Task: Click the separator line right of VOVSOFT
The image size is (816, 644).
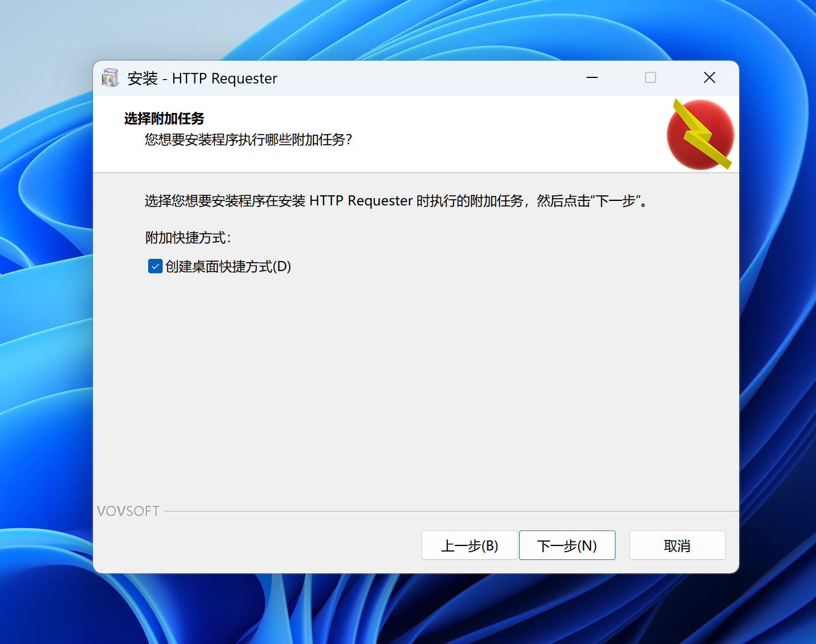Action: pyautogui.click(x=446, y=511)
